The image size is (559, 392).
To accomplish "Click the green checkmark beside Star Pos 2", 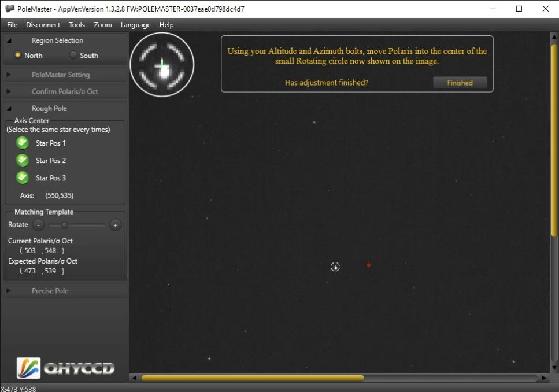I will click(23, 160).
